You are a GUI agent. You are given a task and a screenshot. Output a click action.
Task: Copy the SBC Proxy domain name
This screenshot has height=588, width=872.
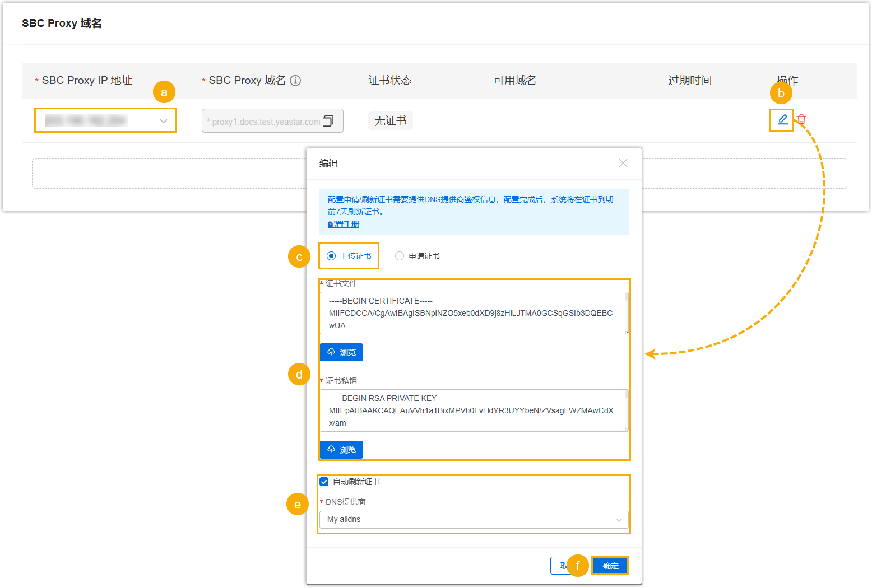328,121
